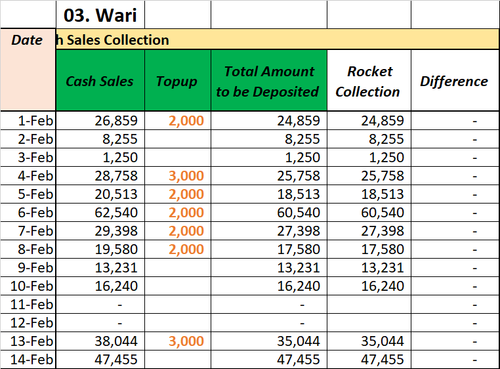500x369 pixels.
Task: Select the 13-Feb date cell
Action: click(28, 341)
